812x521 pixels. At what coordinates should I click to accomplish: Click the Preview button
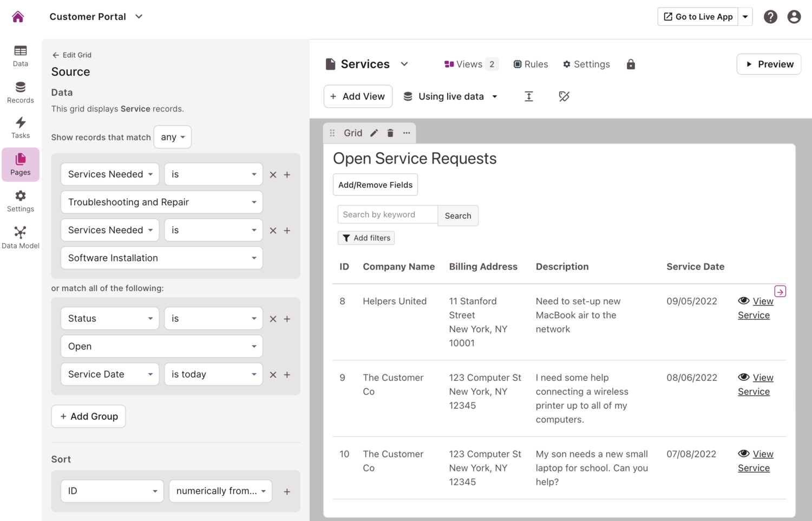(769, 64)
